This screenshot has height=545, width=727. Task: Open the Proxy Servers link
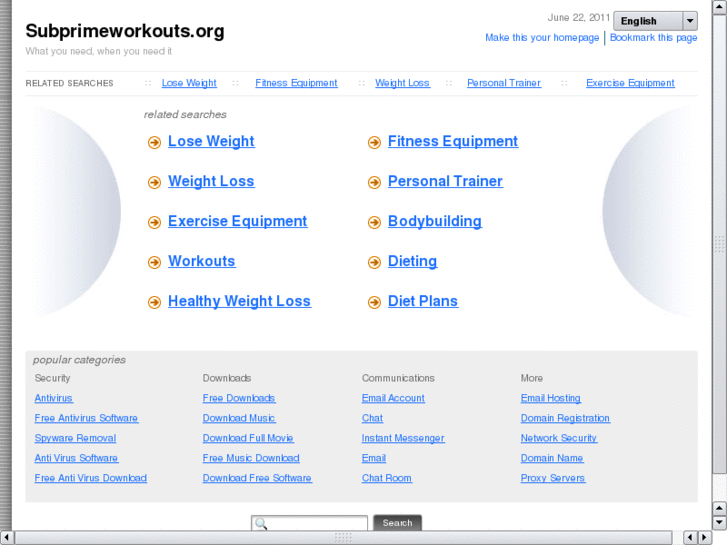click(x=553, y=478)
